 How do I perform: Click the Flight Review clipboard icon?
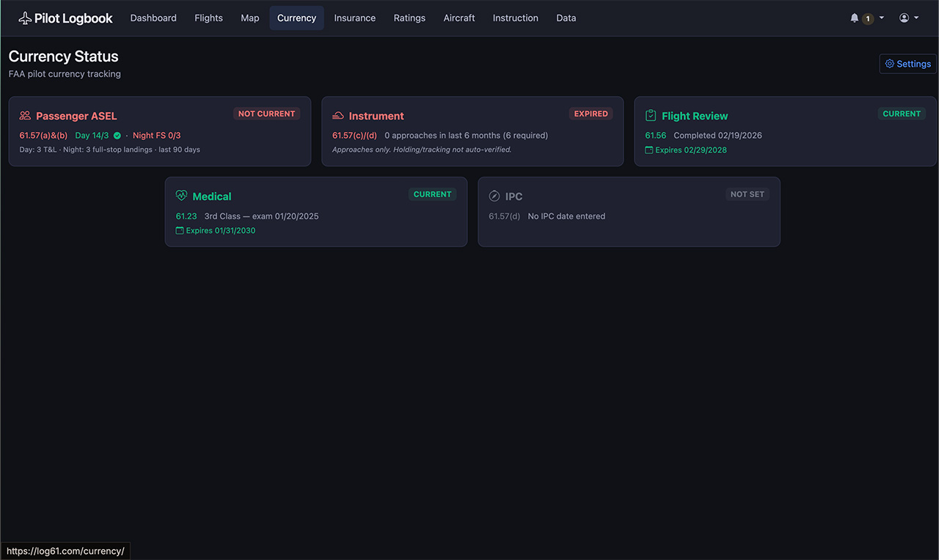coord(651,116)
